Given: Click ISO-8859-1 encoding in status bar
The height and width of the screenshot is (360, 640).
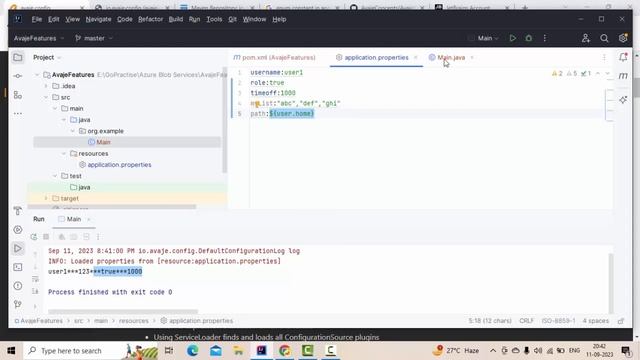Looking at the screenshot, I should 558,321.
